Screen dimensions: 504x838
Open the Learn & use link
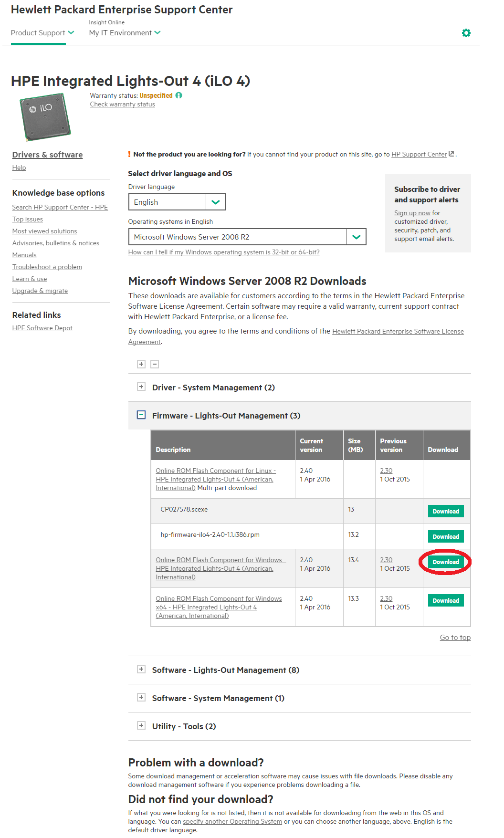coord(30,279)
